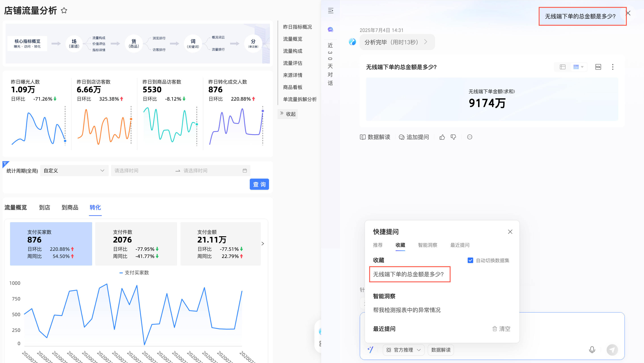Click the 查询 button
Image resolution: width=644 pixels, height=363 pixels.
tap(259, 184)
